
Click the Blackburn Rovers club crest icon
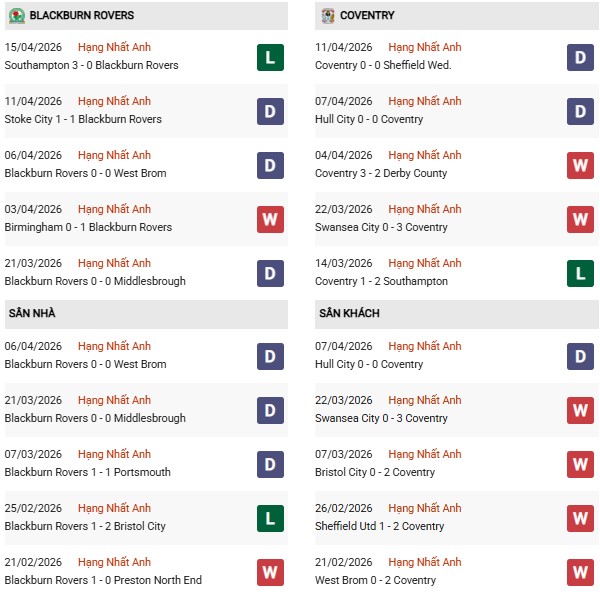coord(16,16)
